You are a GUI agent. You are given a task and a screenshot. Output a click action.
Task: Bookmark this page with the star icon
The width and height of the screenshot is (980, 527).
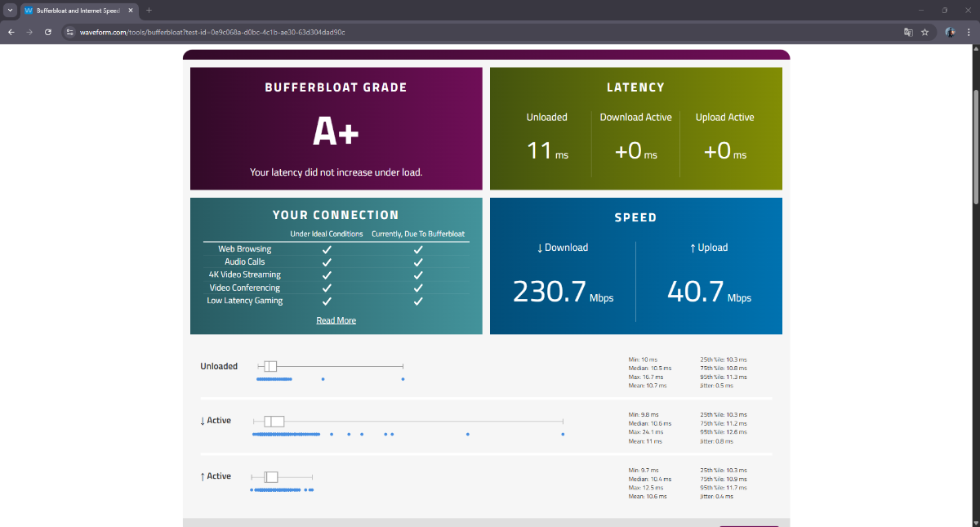[925, 32]
